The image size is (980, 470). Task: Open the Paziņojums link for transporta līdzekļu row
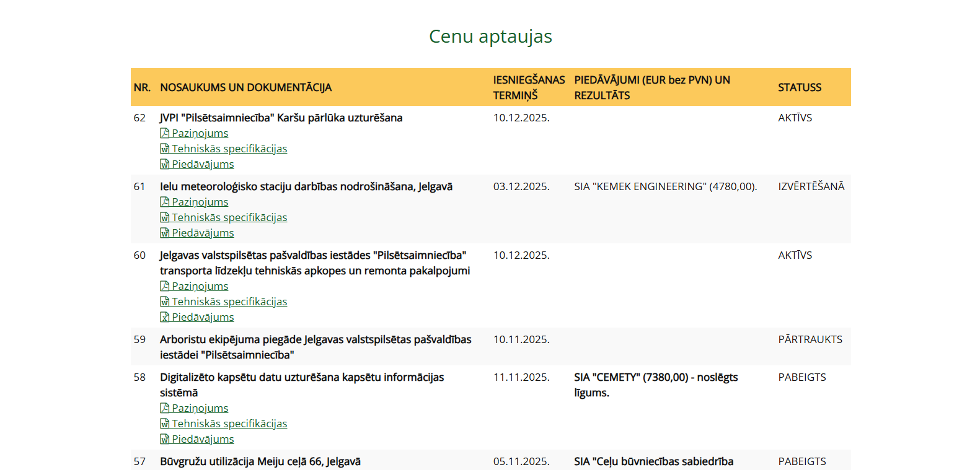(x=200, y=286)
